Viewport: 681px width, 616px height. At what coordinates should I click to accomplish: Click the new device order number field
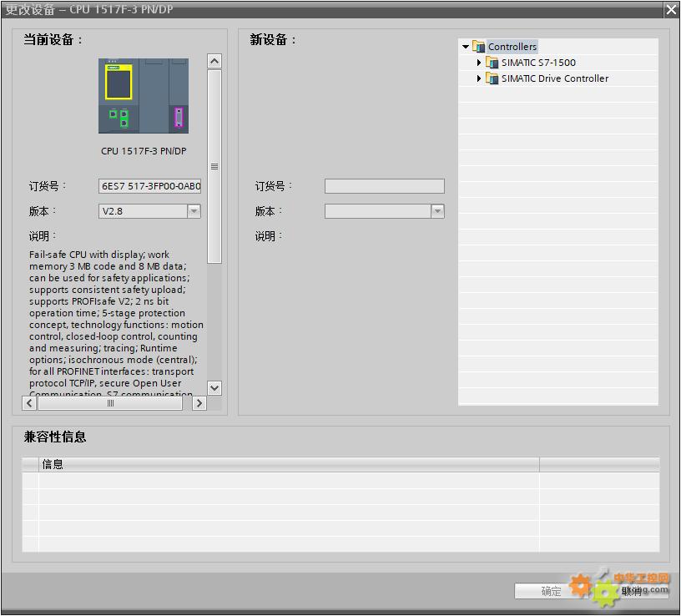point(384,186)
